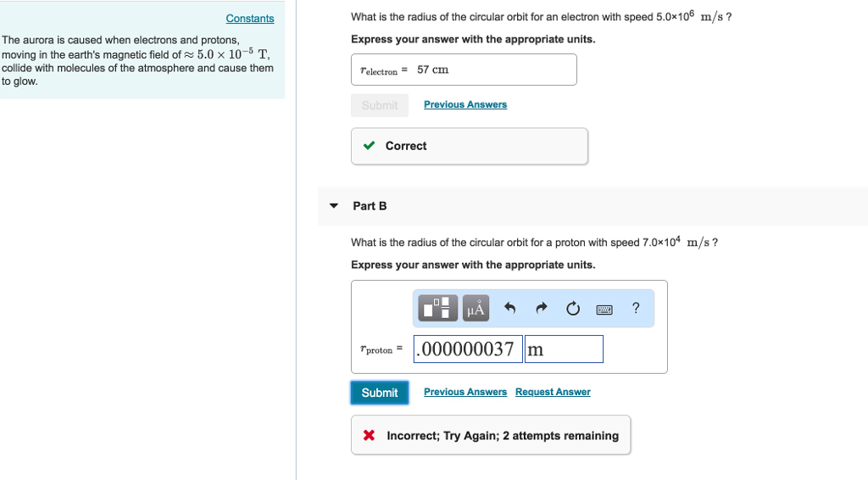Collapse the Part B section
Screen dimensions: 868x480
pyautogui.click(x=334, y=206)
